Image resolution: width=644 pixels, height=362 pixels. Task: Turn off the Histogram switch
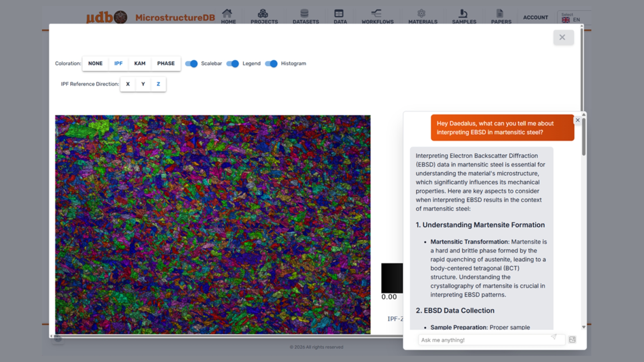click(271, 64)
